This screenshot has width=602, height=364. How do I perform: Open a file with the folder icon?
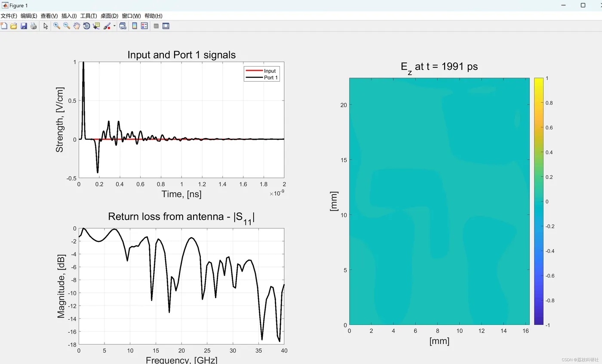click(x=14, y=26)
